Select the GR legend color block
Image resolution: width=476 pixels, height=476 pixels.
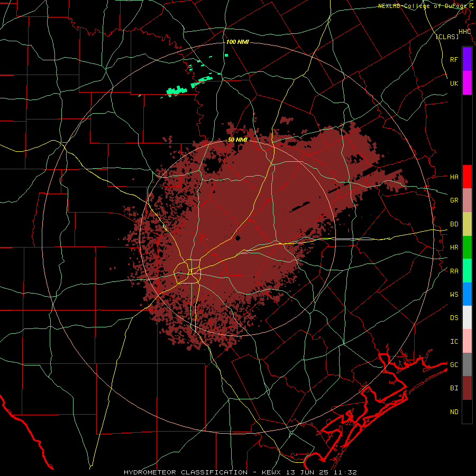pyautogui.click(x=467, y=200)
